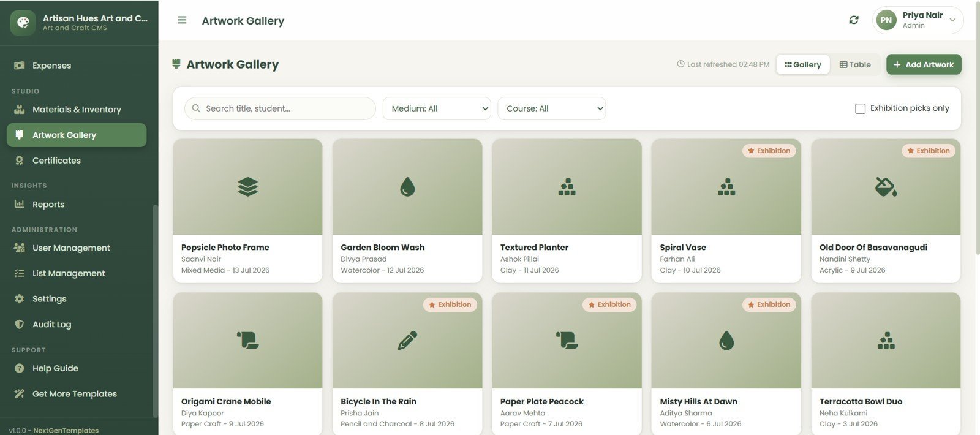Click the Help Guide question icon

(20, 369)
